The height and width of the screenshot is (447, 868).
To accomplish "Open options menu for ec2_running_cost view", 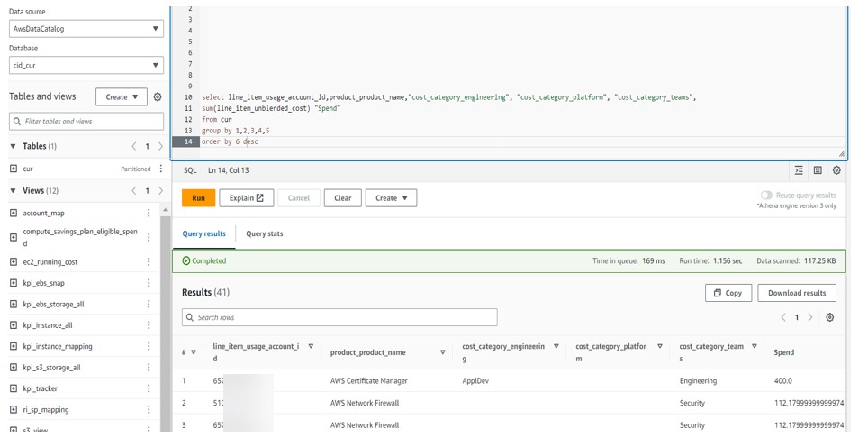I will [x=149, y=261].
